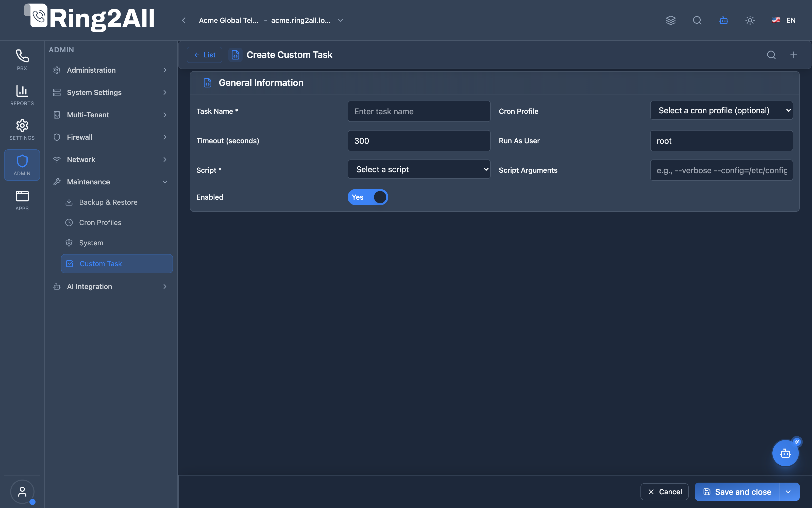Toggle the light theme sun icon

(x=750, y=20)
